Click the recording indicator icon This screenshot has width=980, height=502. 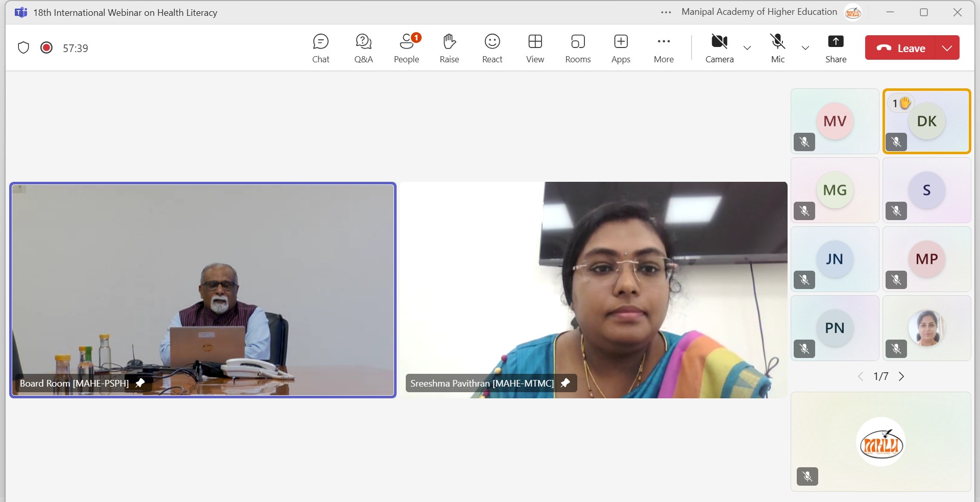click(46, 48)
